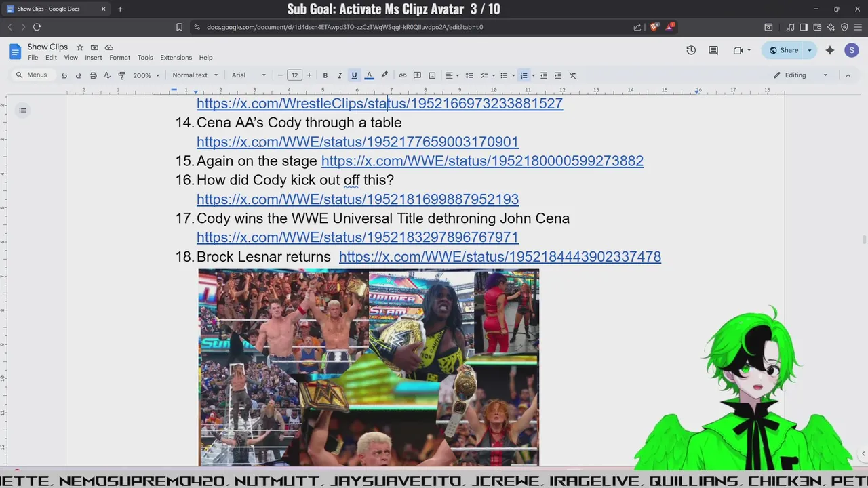The height and width of the screenshot is (488, 868).
Task: Open the Tools menu
Action: (145, 58)
